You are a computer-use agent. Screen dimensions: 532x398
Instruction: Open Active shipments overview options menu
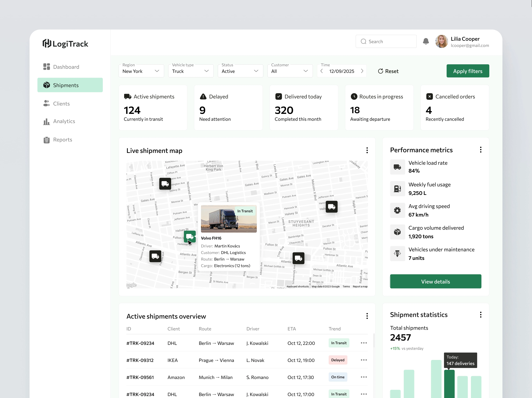click(367, 316)
